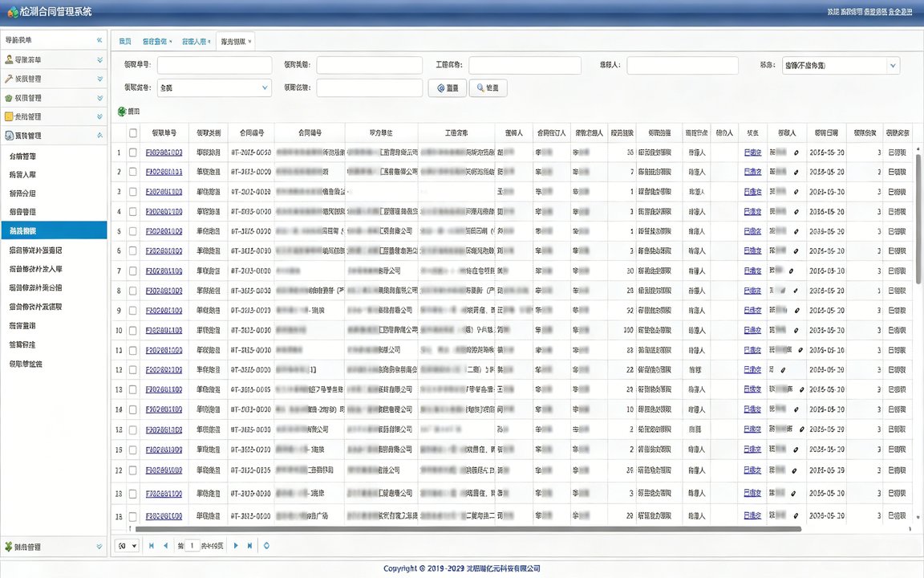Click the pencil edit icon in table row 2

[x=796, y=173]
